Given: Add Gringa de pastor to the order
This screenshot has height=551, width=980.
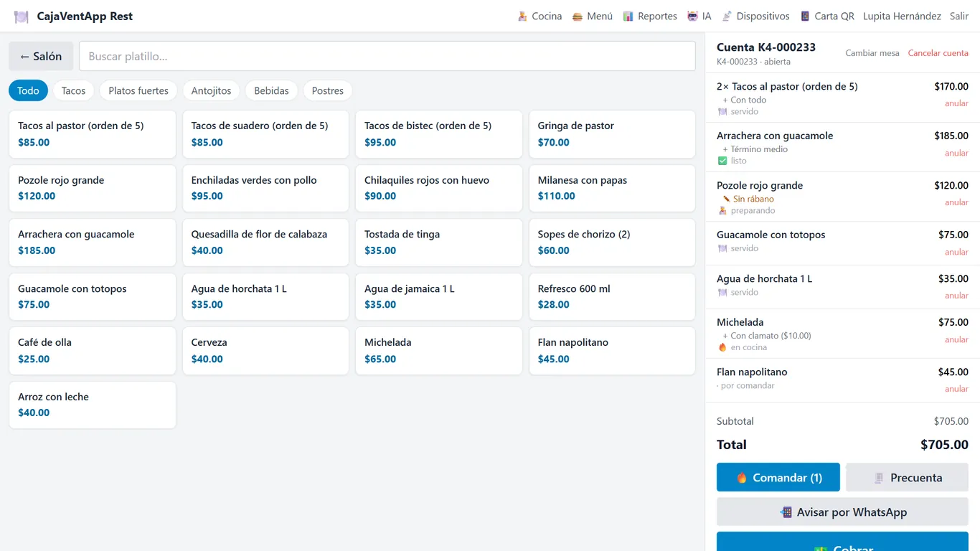Looking at the screenshot, I should [x=612, y=134].
